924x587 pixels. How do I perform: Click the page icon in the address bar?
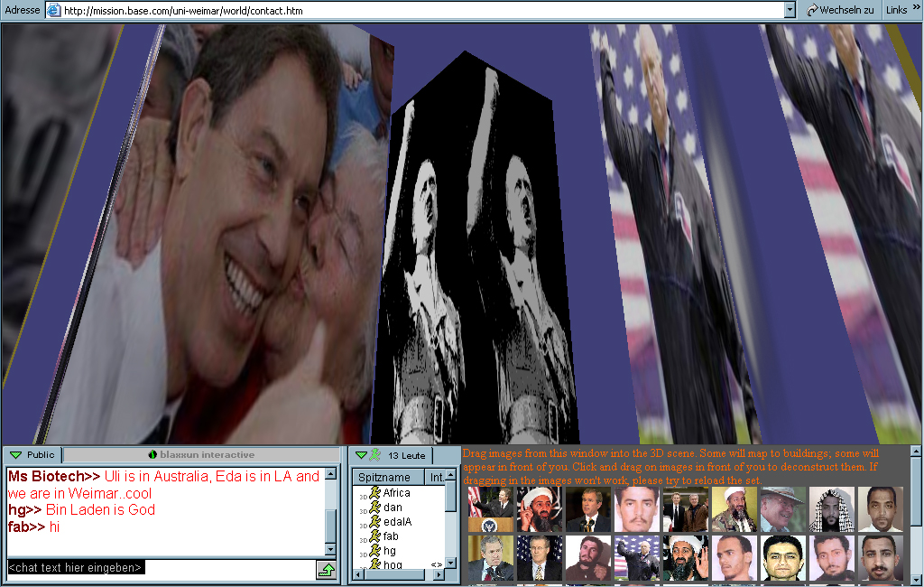[53, 10]
